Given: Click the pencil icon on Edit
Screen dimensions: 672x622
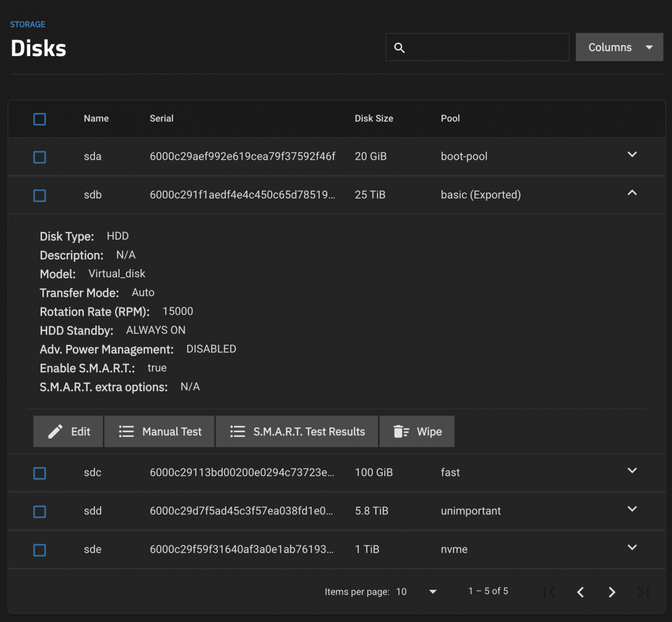Looking at the screenshot, I should coord(55,432).
